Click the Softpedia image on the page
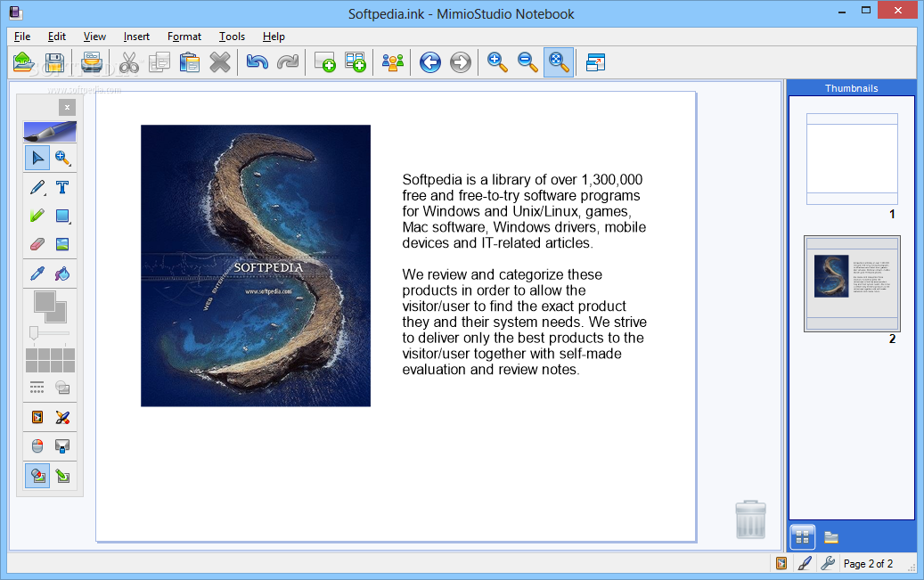The width and height of the screenshot is (924, 580). coord(256,265)
